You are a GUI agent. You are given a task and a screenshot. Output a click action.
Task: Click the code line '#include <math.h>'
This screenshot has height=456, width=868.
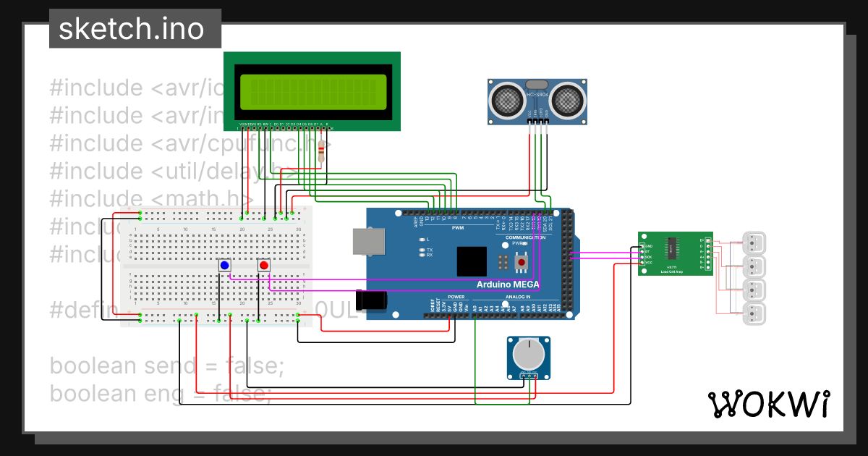tap(152, 198)
